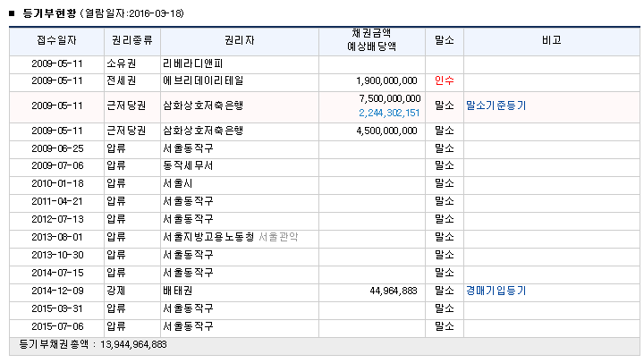Select the amount 1,900,000,000
The height and width of the screenshot is (363, 644).
pos(386,80)
